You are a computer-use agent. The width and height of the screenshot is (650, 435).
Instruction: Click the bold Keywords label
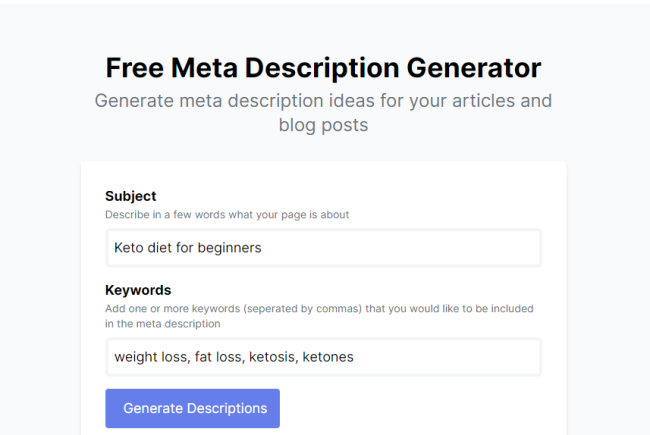(x=138, y=290)
